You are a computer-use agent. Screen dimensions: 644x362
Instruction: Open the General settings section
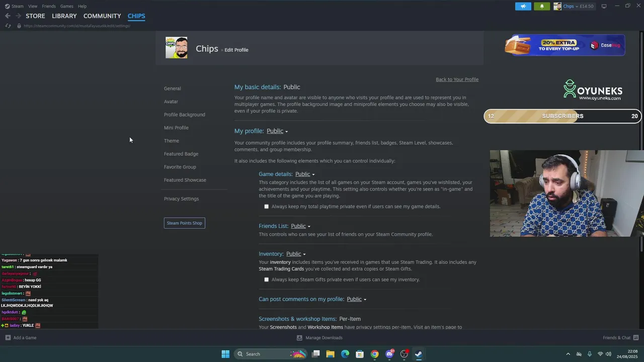coord(173,88)
